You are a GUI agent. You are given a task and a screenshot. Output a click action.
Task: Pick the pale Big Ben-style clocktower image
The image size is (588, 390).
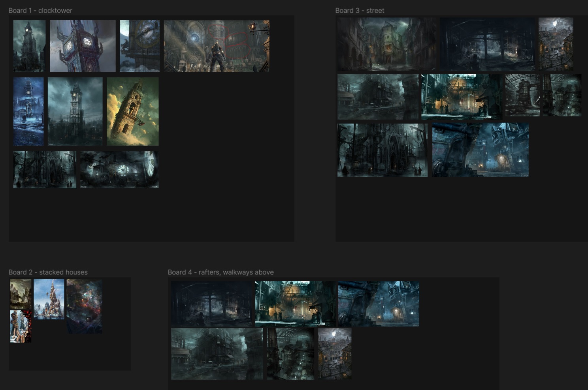click(83, 46)
